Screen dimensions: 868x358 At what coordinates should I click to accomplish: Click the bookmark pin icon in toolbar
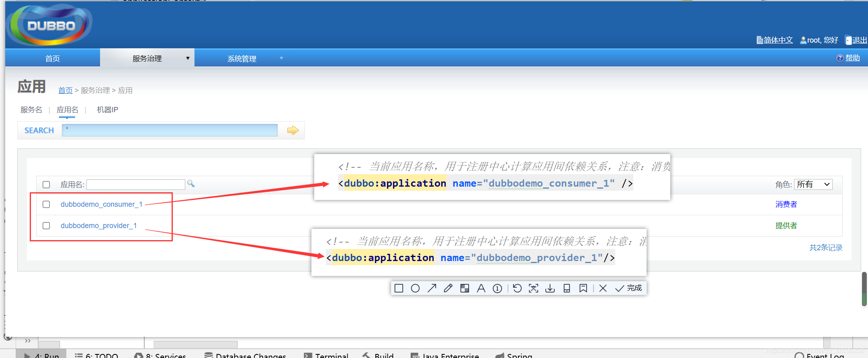click(583, 288)
